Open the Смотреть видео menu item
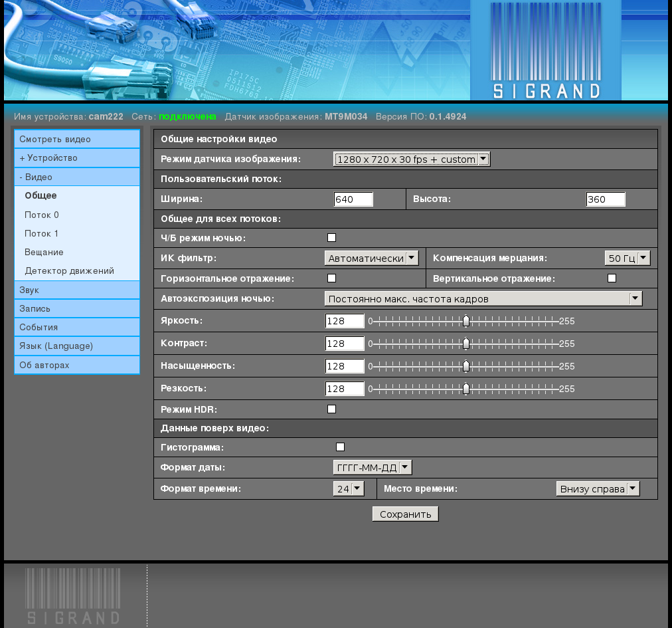The width and height of the screenshot is (672, 628). [x=77, y=139]
